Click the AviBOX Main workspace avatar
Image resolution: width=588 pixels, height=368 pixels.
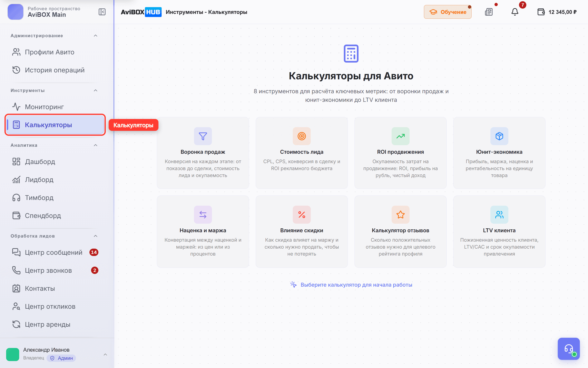click(x=16, y=12)
